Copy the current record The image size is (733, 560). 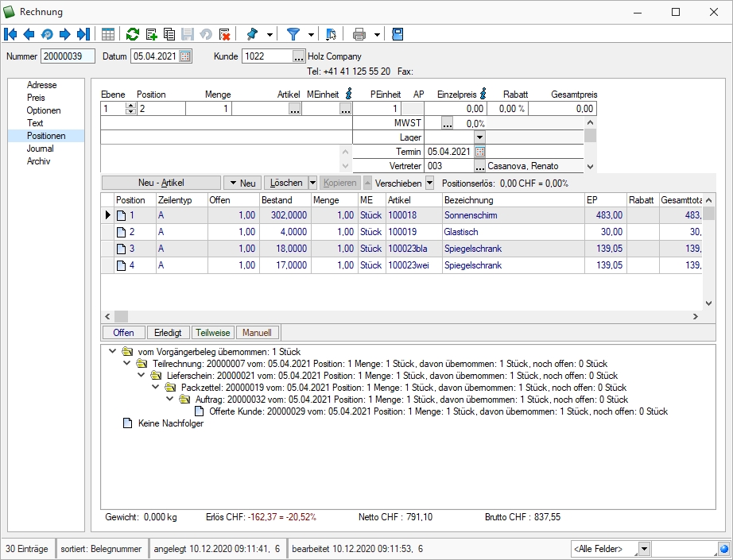[169, 34]
